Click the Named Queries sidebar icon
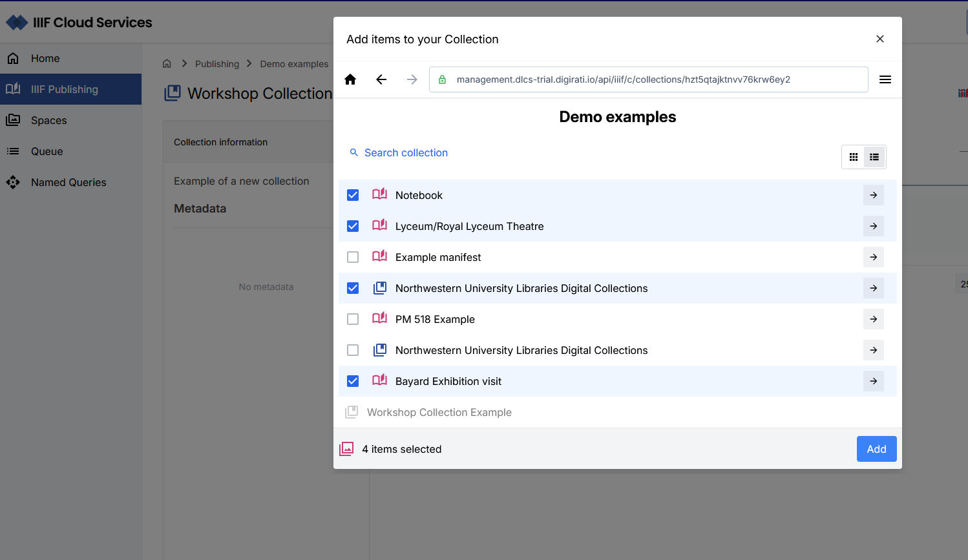 [13, 182]
